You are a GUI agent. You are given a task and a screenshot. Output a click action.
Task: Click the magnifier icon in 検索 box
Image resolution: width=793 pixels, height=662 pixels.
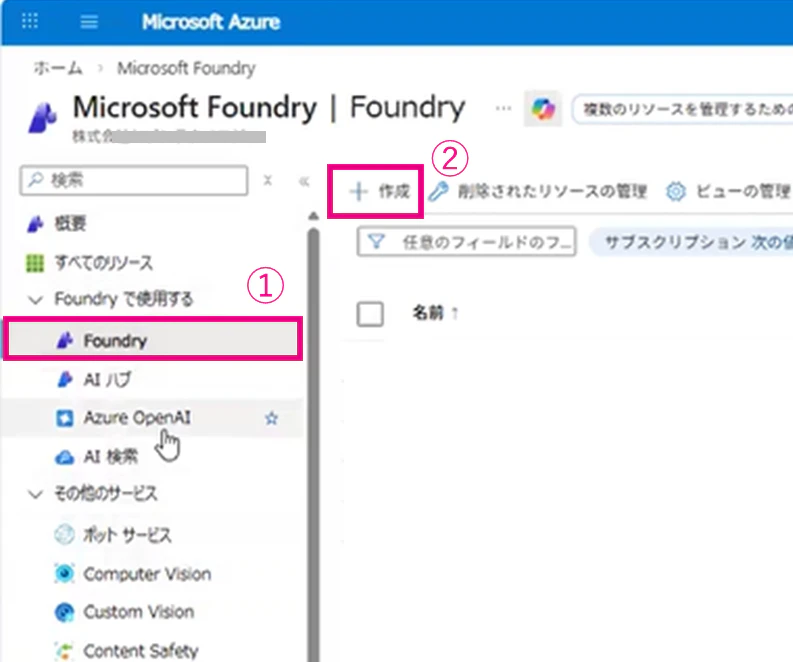click(x=35, y=180)
